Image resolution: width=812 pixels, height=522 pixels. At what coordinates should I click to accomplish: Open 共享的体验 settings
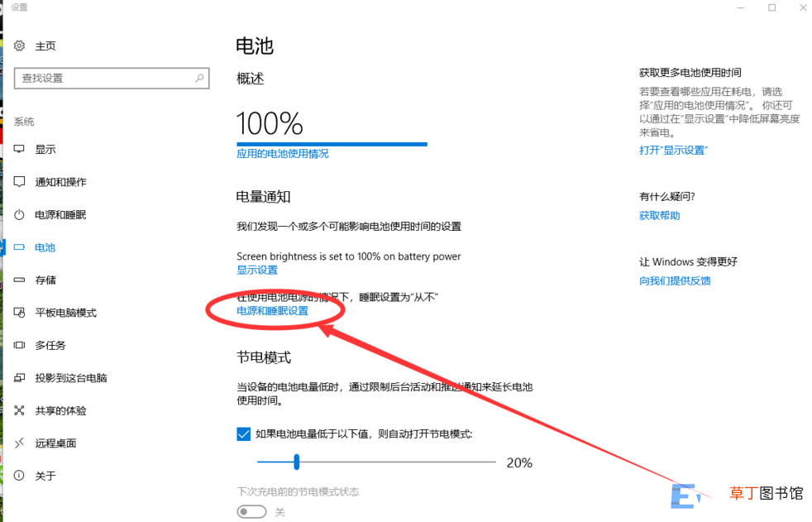click(x=60, y=410)
